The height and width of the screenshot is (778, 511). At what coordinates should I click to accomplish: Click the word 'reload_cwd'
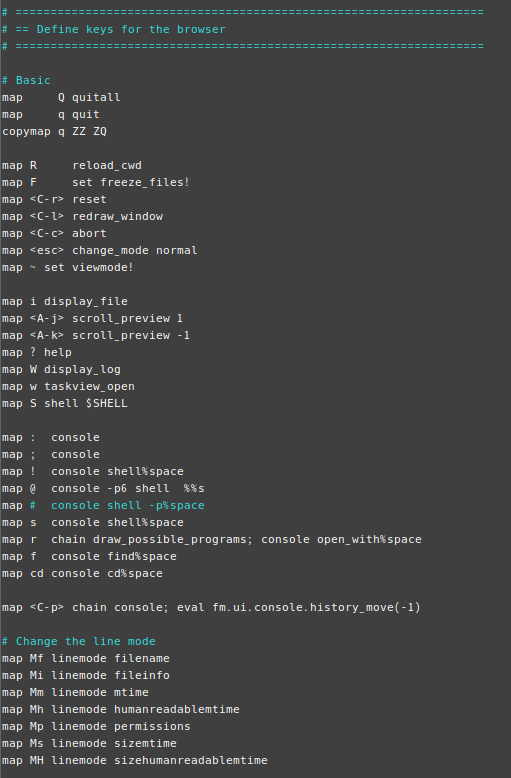tap(107, 165)
